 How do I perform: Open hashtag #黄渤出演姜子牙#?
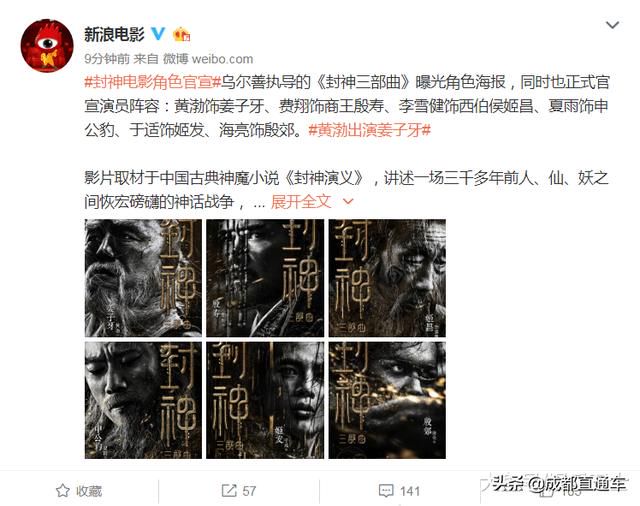(369, 130)
